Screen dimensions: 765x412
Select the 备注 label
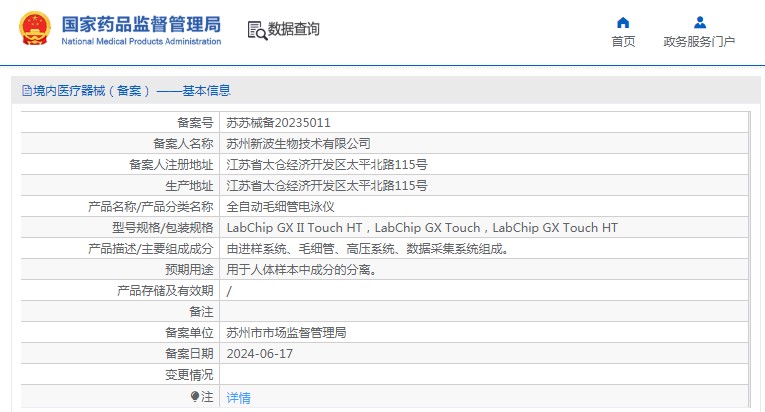tap(201, 311)
